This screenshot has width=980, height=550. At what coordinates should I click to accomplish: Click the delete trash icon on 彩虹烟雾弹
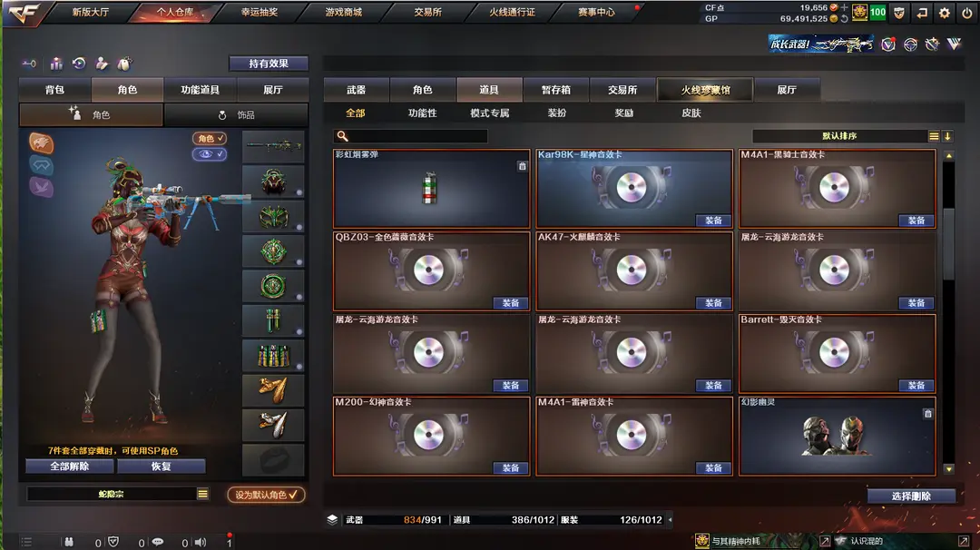[522, 166]
